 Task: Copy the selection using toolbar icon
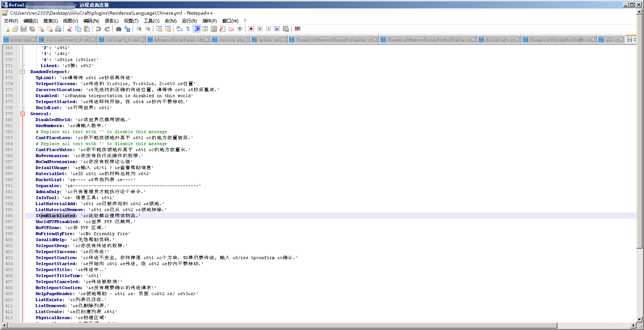pyautogui.click(x=78, y=29)
